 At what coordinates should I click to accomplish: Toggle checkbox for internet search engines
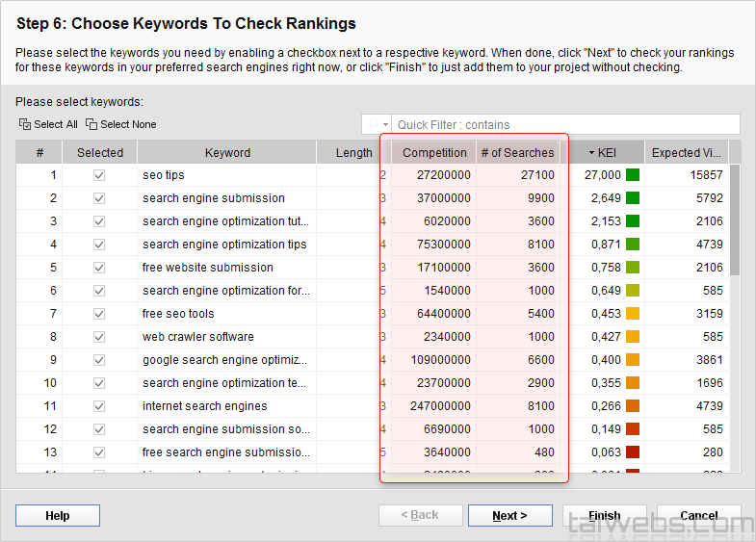[x=99, y=406]
